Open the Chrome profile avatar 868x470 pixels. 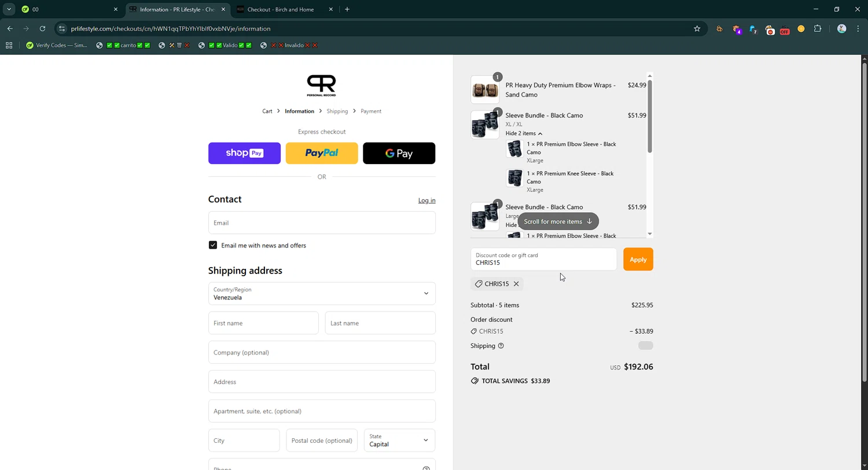point(841,28)
